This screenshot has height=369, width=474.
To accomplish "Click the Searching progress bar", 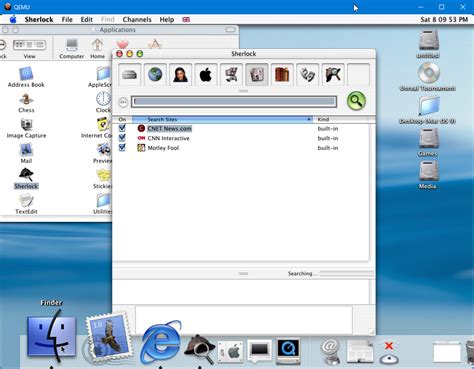I will [x=347, y=273].
